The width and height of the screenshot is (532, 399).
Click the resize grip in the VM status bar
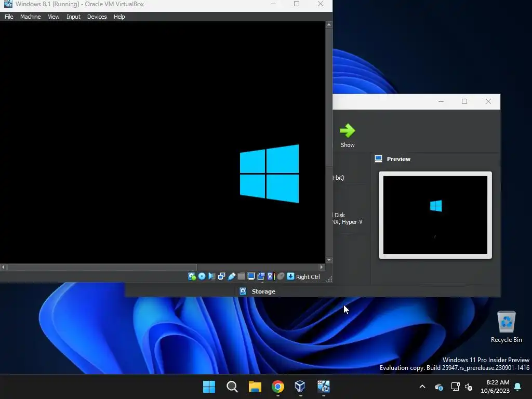(329, 278)
